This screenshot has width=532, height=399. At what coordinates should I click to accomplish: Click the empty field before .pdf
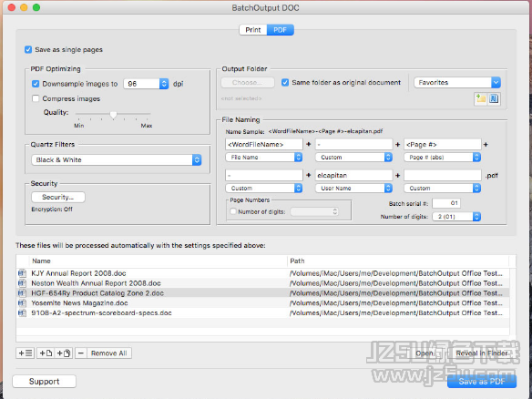tap(443, 175)
